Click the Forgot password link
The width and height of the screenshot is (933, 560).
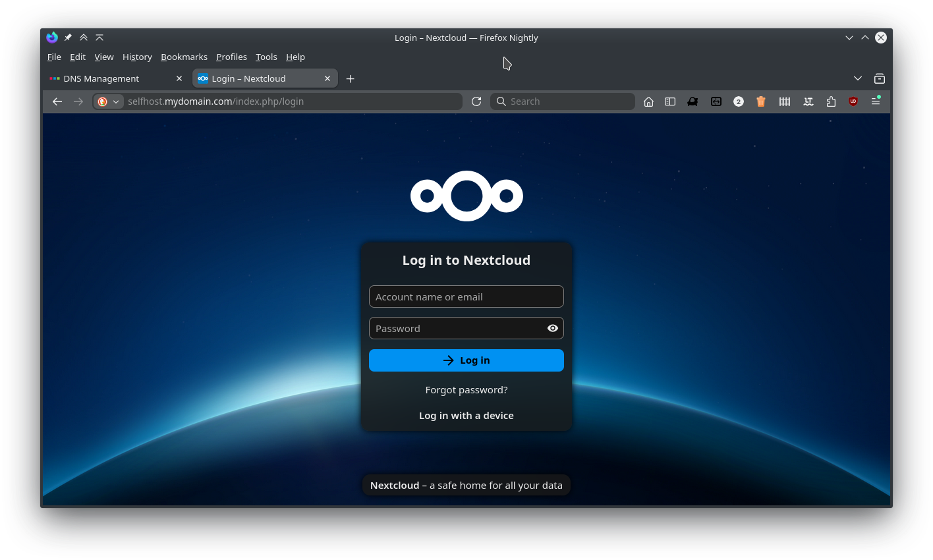466,389
